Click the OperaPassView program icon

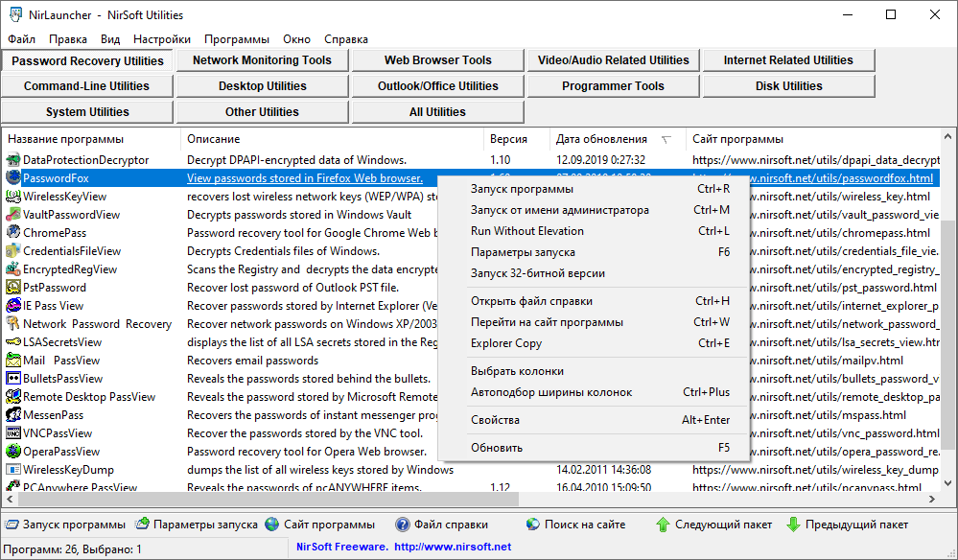click(x=12, y=452)
